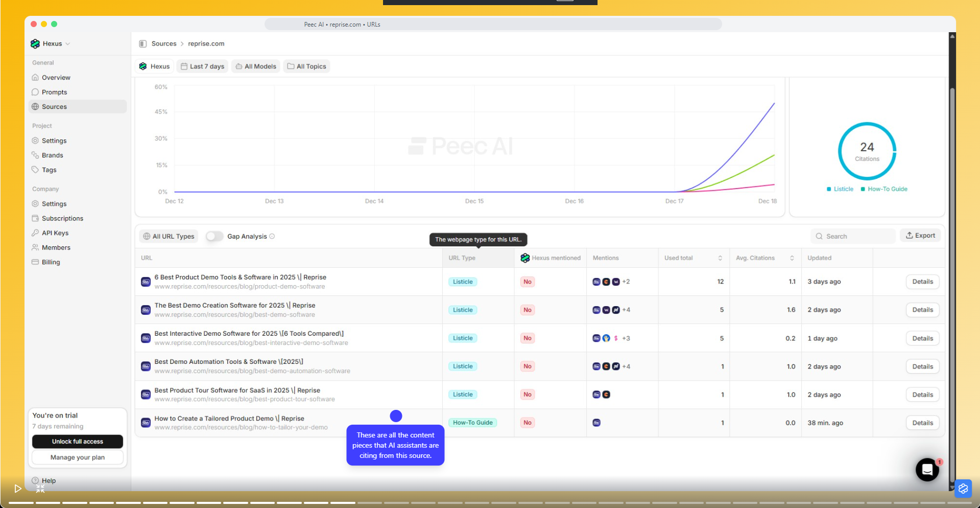Click Reprise favicon in Best Demo Automation row
Image resolution: width=980 pixels, height=508 pixels.
coord(146,366)
